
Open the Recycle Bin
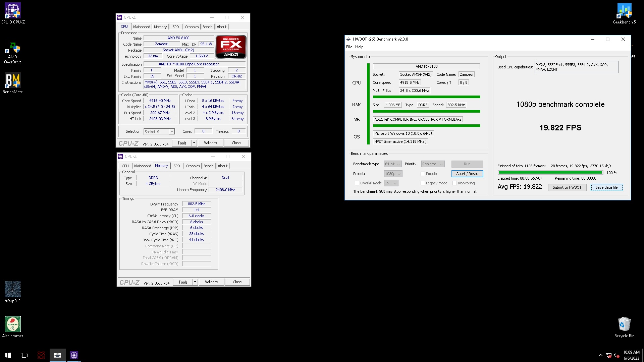(624, 327)
